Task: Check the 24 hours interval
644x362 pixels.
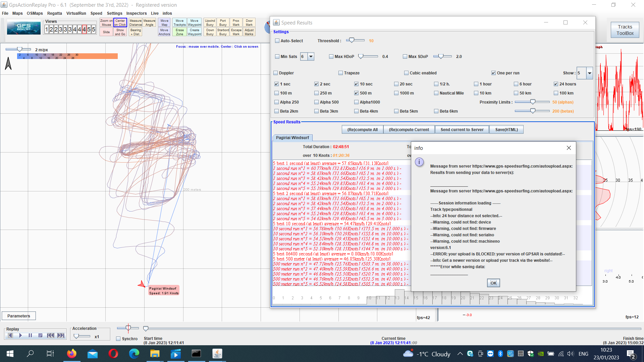Action: click(x=556, y=84)
